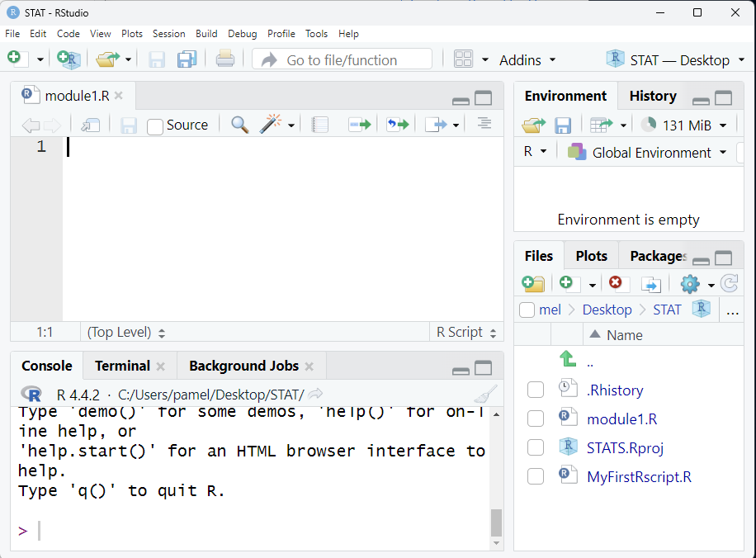Screen dimensions: 756x558
Task: Click the Save current document icon in main toolbar
Action: click(x=157, y=59)
